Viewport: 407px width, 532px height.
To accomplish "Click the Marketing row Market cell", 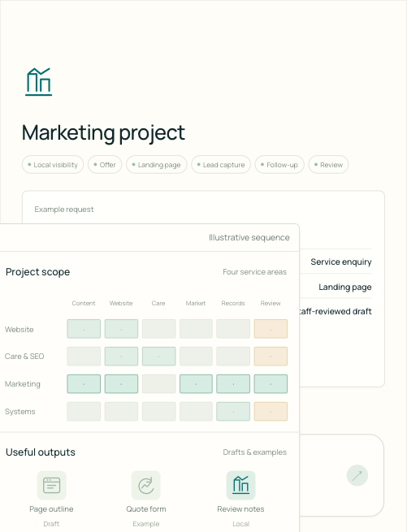I will [x=196, y=383].
